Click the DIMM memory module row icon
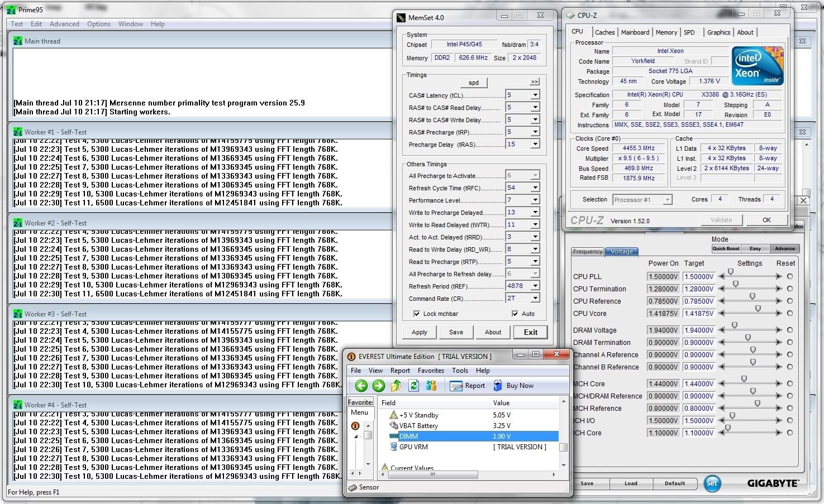 (x=394, y=436)
